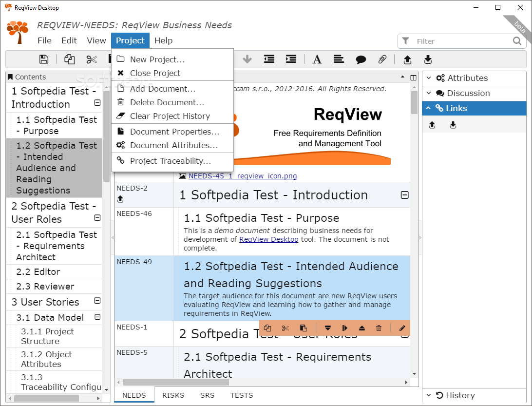
Task: Select the NEEDS tab
Action: coord(134,395)
